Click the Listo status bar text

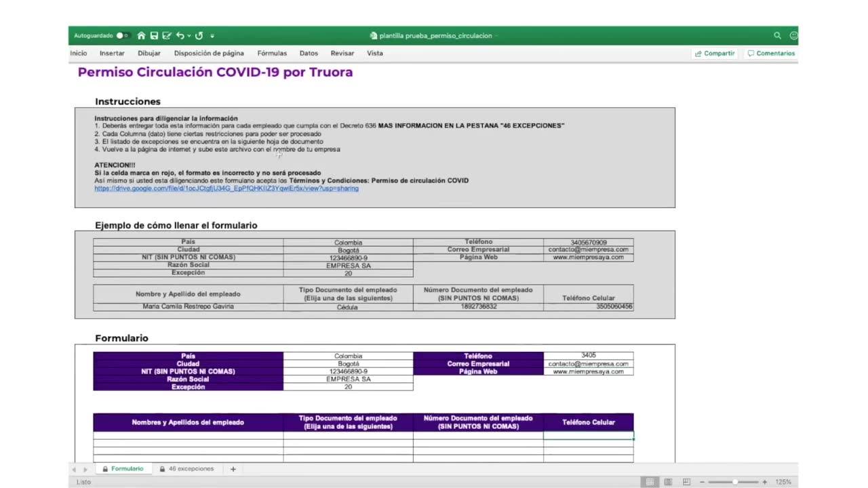(x=83, y=482)
